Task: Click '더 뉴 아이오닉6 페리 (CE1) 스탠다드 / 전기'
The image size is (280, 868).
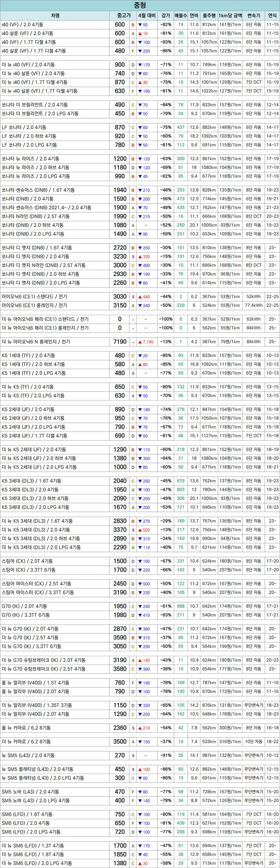Action: [45, 319]
